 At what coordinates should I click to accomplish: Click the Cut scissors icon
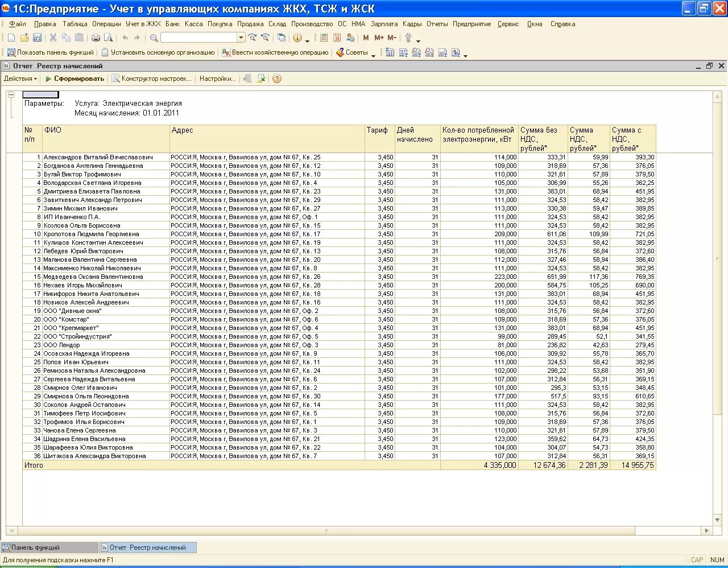point(53,38)
